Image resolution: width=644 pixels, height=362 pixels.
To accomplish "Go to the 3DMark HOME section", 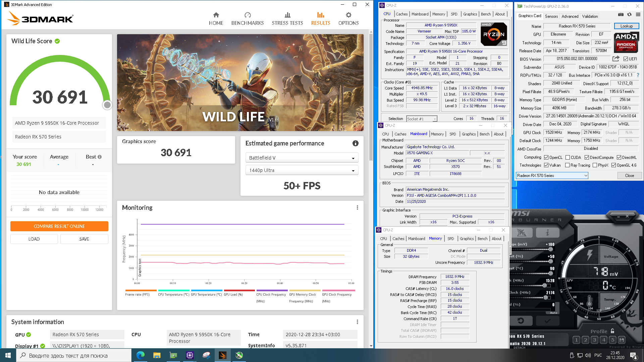I will point(216,19).
